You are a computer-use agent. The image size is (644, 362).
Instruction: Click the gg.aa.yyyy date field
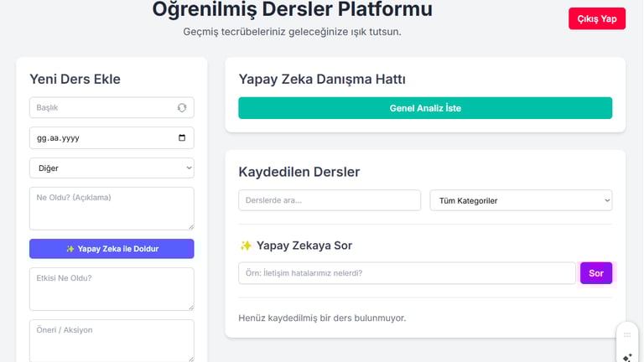(112, 138)
